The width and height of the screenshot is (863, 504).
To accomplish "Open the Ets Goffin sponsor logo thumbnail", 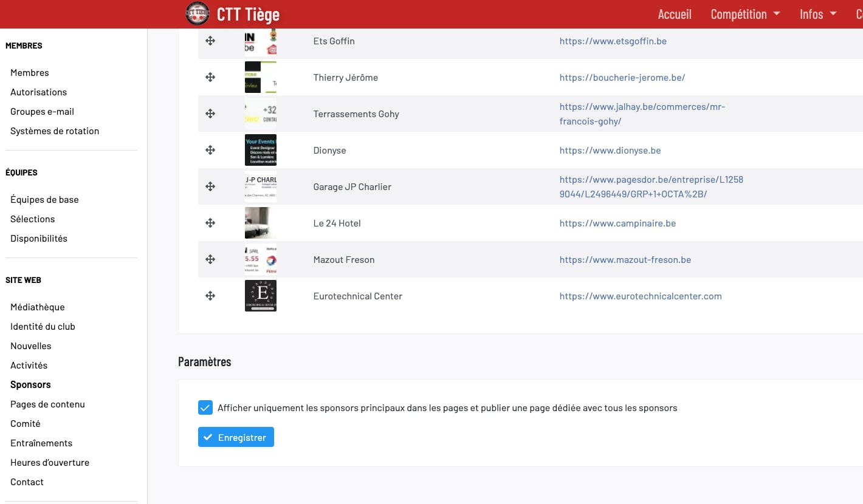I will 261,42.
